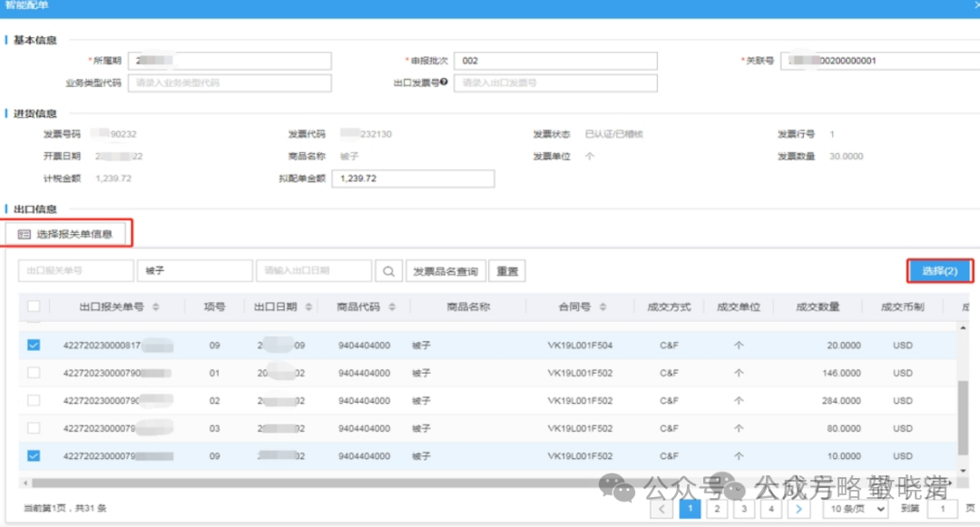Focus the 出口报关单号 search field
The image size is (980, 527).
75,271
